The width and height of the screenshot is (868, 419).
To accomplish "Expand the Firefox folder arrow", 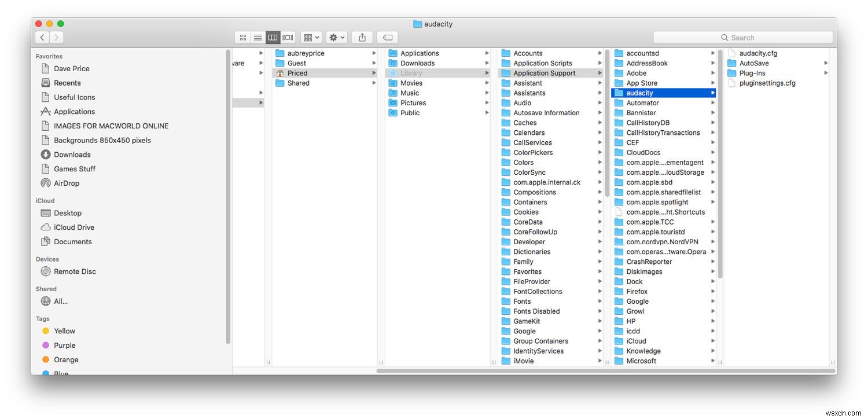I will click(x=712, y=291).
